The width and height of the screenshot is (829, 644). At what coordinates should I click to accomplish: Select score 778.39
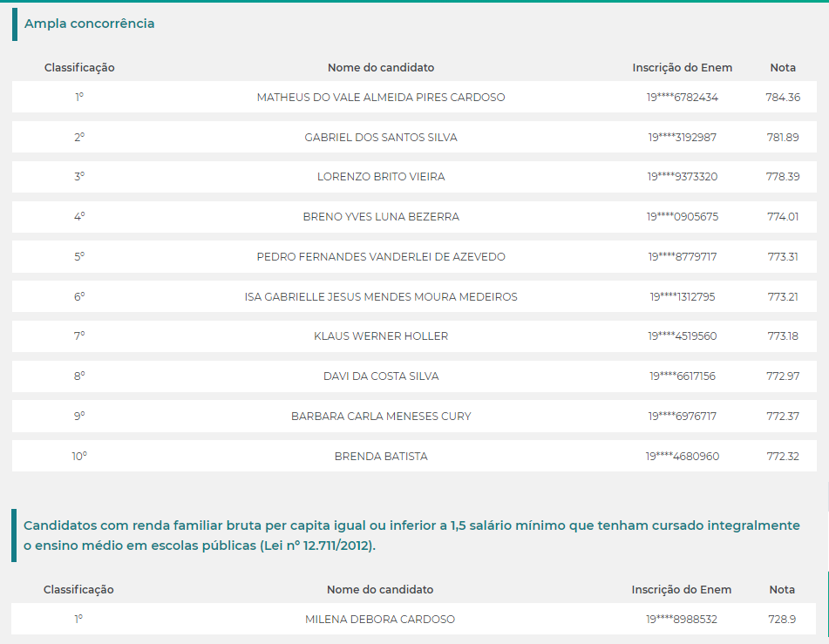[x=783, y=177]
